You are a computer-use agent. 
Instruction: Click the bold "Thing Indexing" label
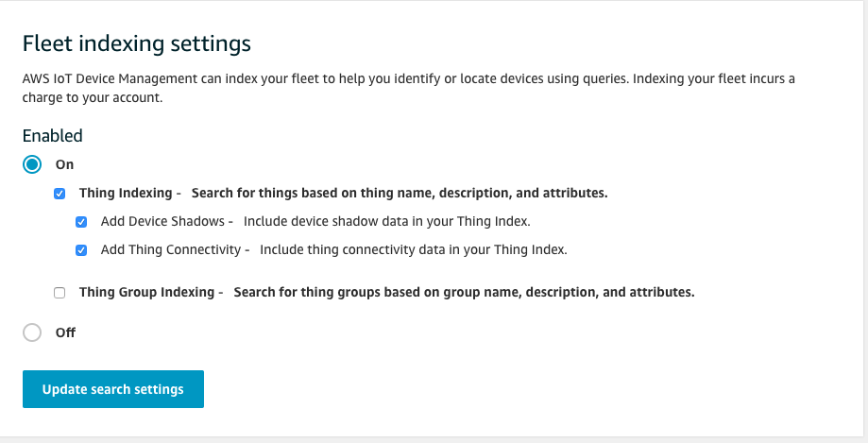tap(125, 193)
